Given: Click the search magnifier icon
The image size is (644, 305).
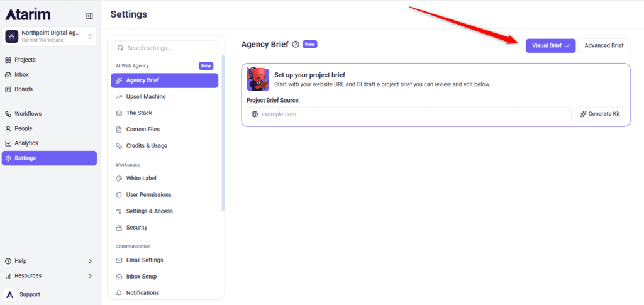Looking at the screenshot, I should (121, 48).
